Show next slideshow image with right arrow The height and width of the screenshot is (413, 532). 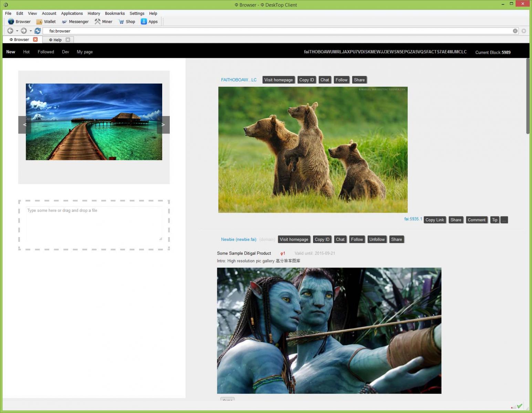coord(163,125)
